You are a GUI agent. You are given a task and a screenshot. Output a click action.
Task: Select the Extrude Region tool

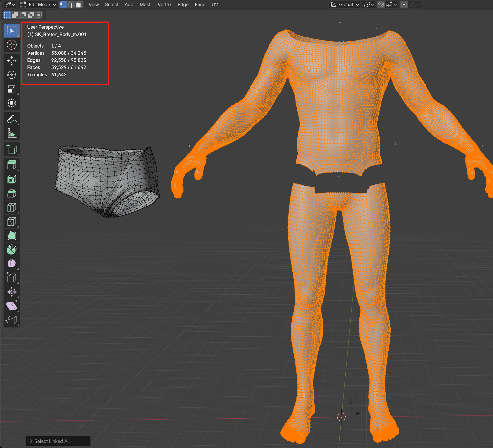tap(11, 165)
